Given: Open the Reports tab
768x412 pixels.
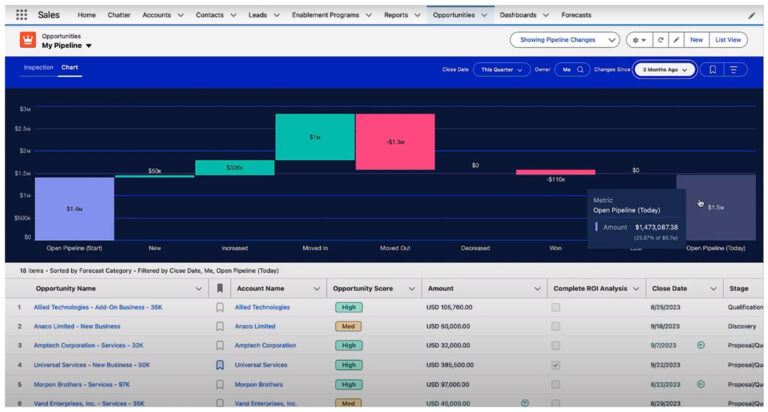Looking at the screenshot, I should click(x=396, y=15).
